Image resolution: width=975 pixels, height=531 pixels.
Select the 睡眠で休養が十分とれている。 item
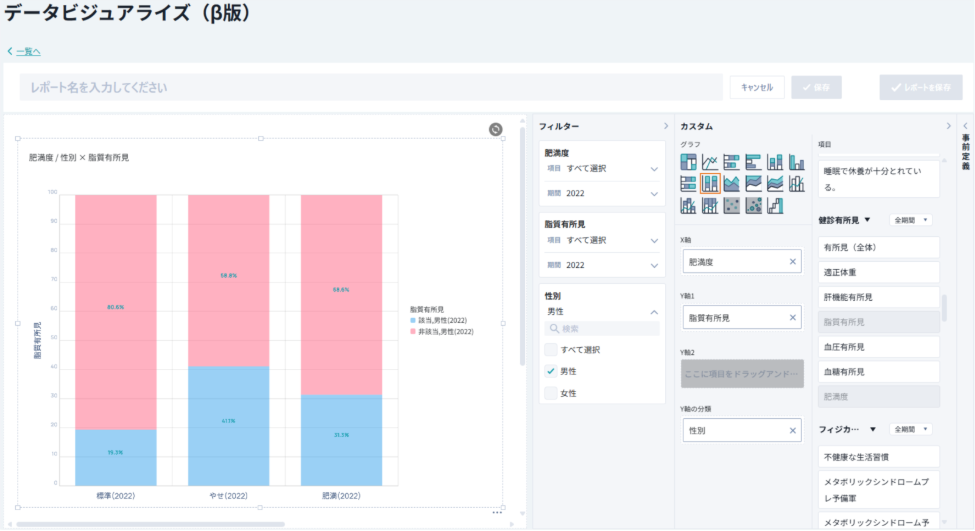click(878, 178)
